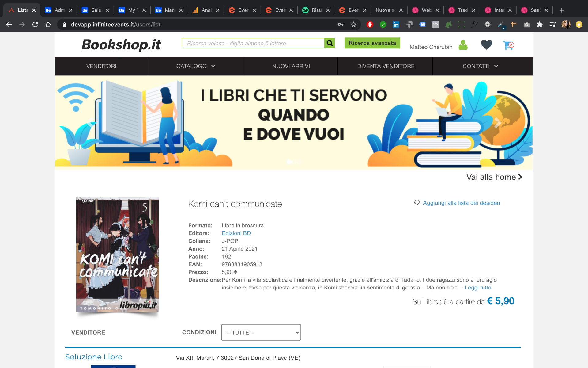The width and height of the screenshot is (588, 368).
Task: Click the Komi can't communicate cover image
Action: click(x=118, y=255)
